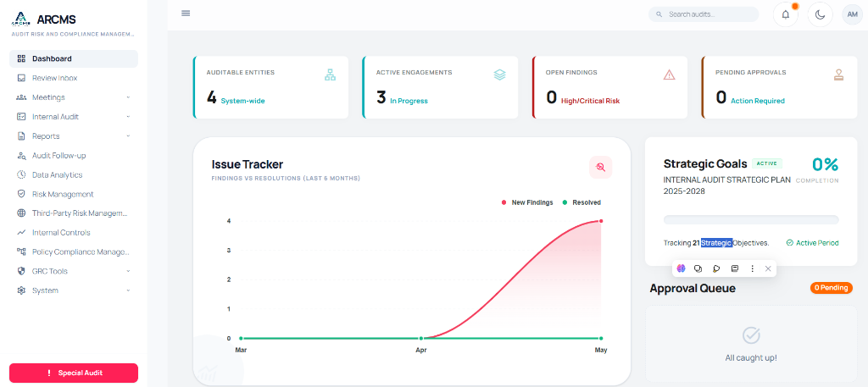Click the Audit Follow-up person-search icon

pyautogui.click(x=21, y=155)
